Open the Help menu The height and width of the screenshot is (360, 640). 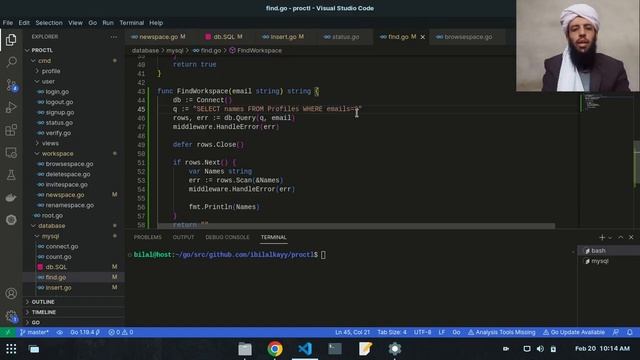pyautogui.click(x=156, y=23)
